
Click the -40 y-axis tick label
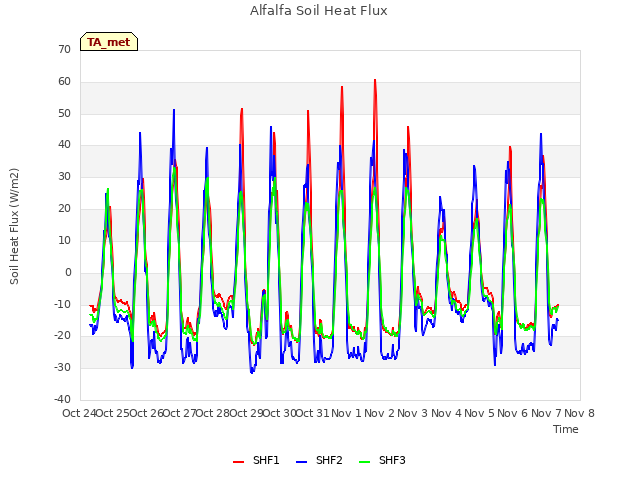click(62, 400)
